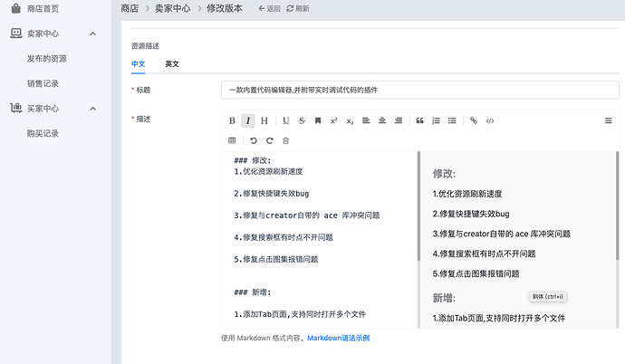The image size is (625, 364).
Task: Click 卖家中心 in the breadcrumb
Action: point(173,8)
